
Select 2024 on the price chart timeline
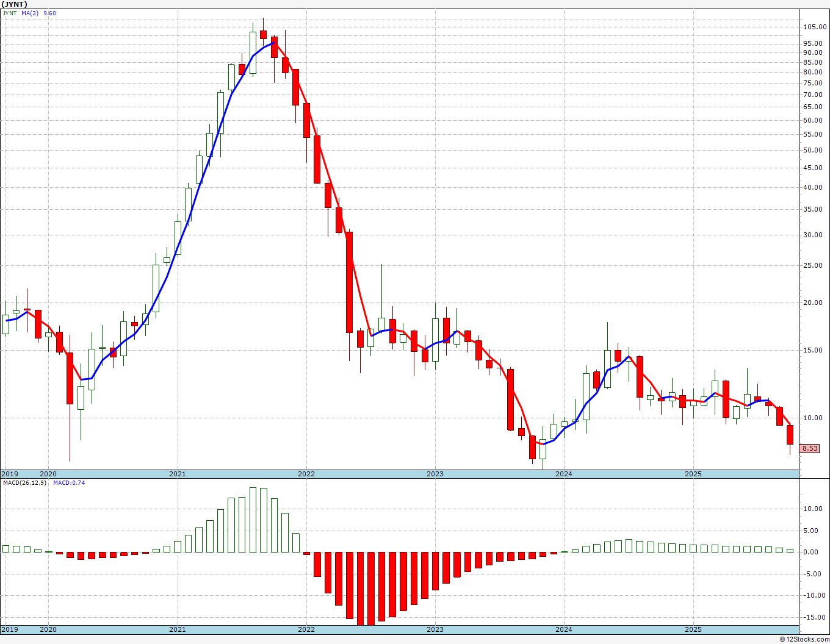564,474
